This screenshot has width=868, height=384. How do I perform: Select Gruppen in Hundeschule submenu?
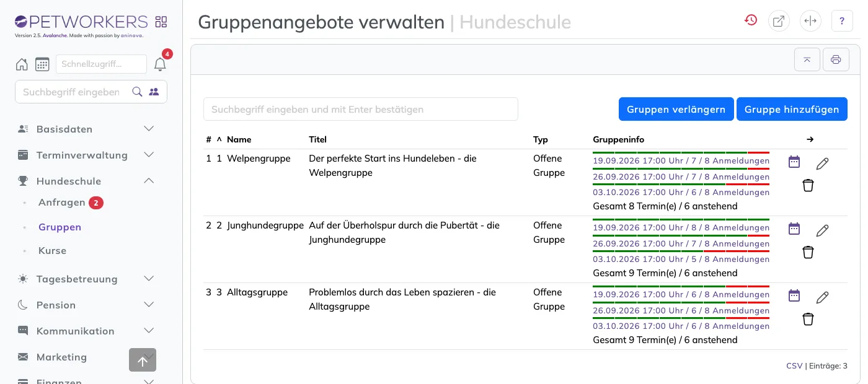tap(60, 227)
